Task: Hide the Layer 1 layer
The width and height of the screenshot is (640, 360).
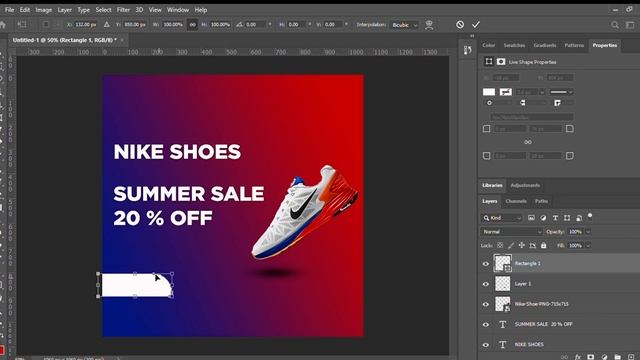Action: coord(486,284)
